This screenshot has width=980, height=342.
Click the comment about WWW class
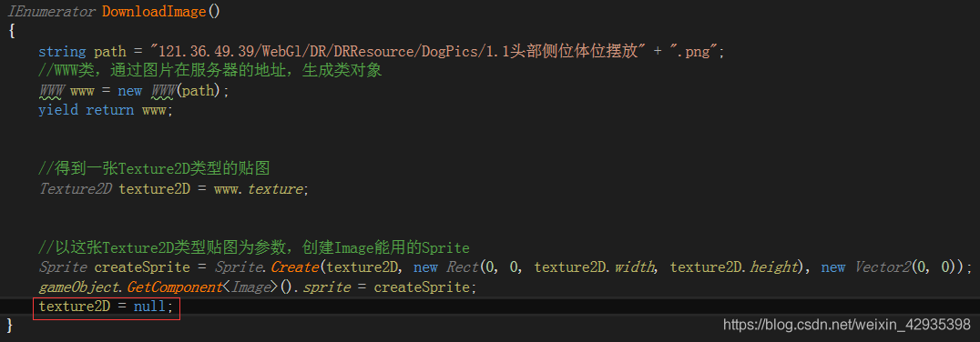[x=210, y=71]
